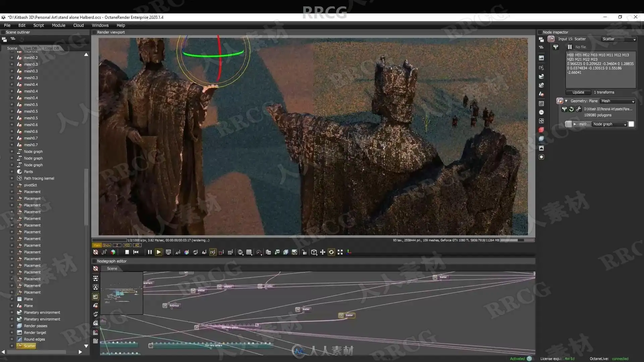644x362 pixels.
Task: Switch to the Local DB tab
Action: (x=51, y=48)
